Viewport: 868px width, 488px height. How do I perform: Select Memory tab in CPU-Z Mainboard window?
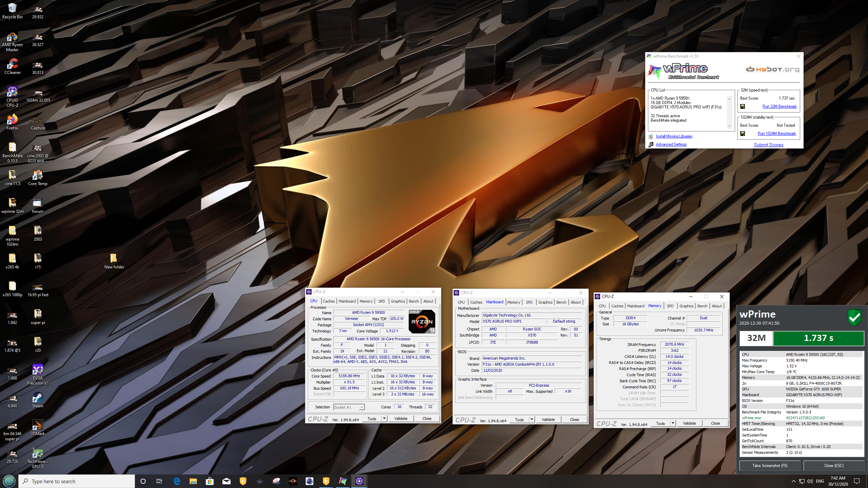pos(513,302)
